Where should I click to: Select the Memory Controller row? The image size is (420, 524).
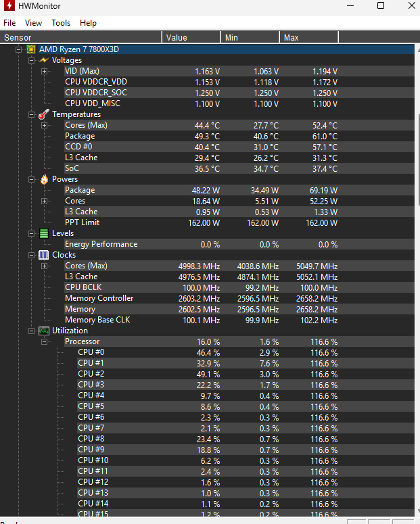pyautogui.click(x=239, y=298)
